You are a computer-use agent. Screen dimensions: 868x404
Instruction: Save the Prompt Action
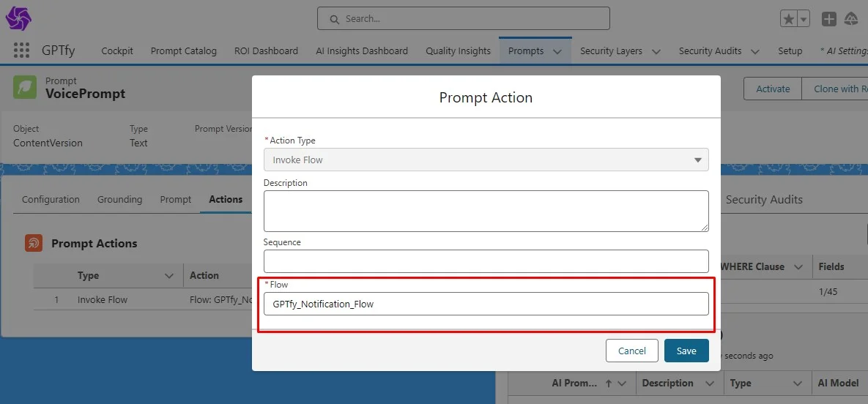click(x=686, y=351)
